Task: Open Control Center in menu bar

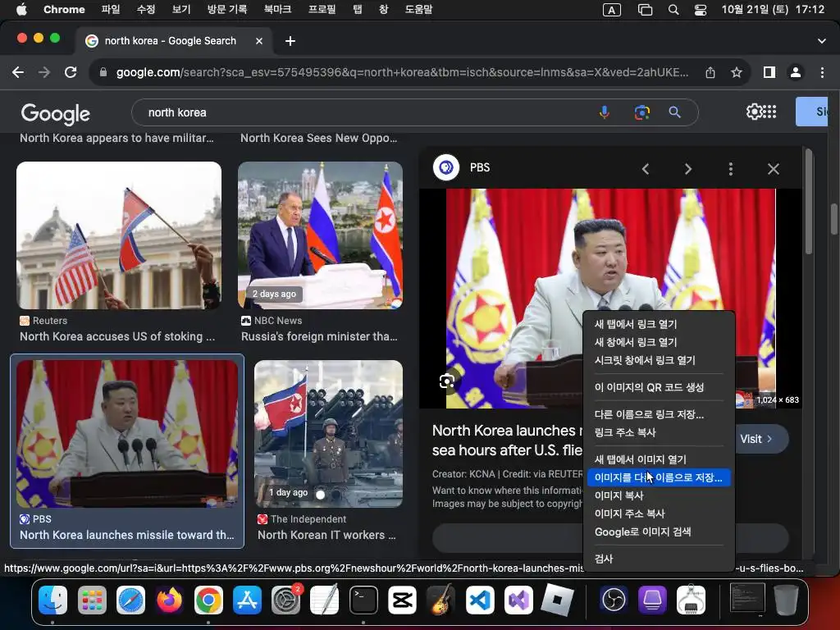Action: click(x=701, y=10)
